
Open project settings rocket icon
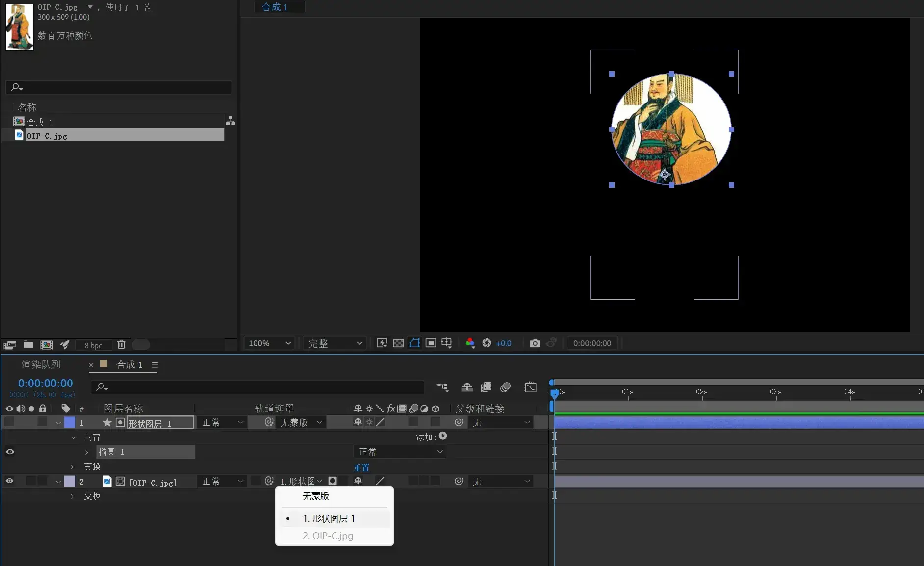65,345
